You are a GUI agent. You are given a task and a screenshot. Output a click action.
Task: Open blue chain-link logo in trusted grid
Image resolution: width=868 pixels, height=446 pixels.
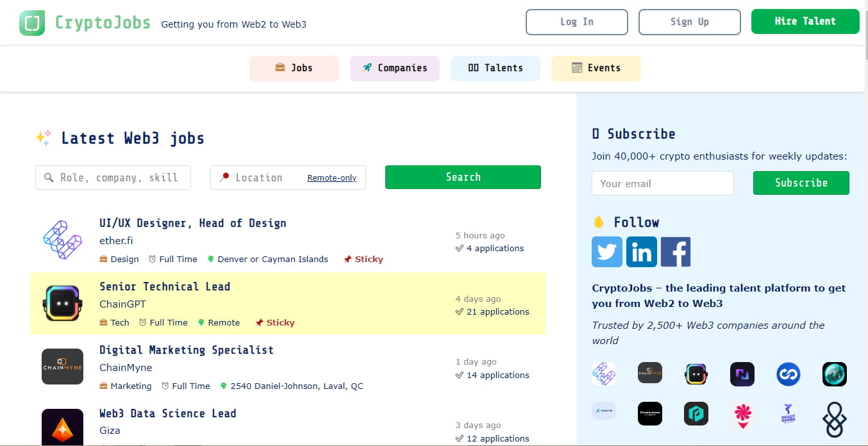(789, 374)
